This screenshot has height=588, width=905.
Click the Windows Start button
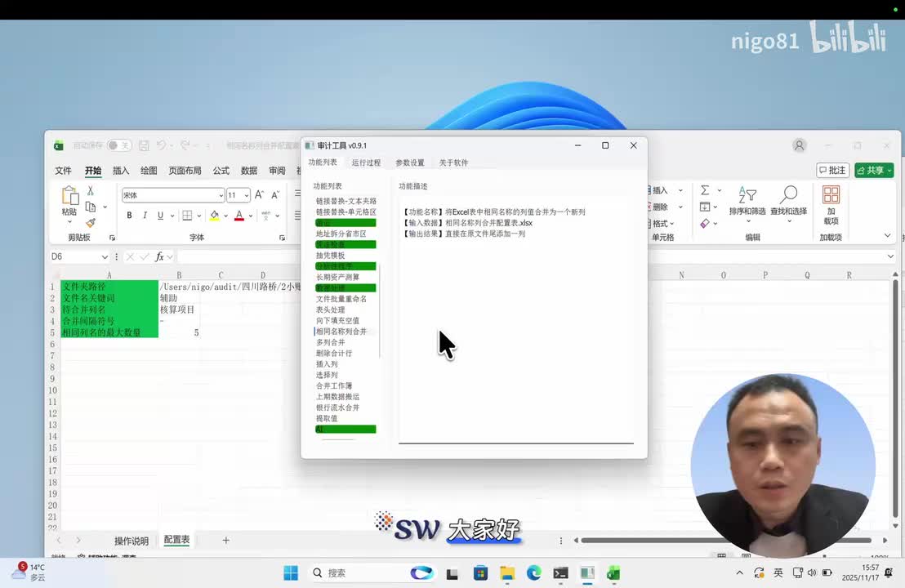[x=291, y=573]
